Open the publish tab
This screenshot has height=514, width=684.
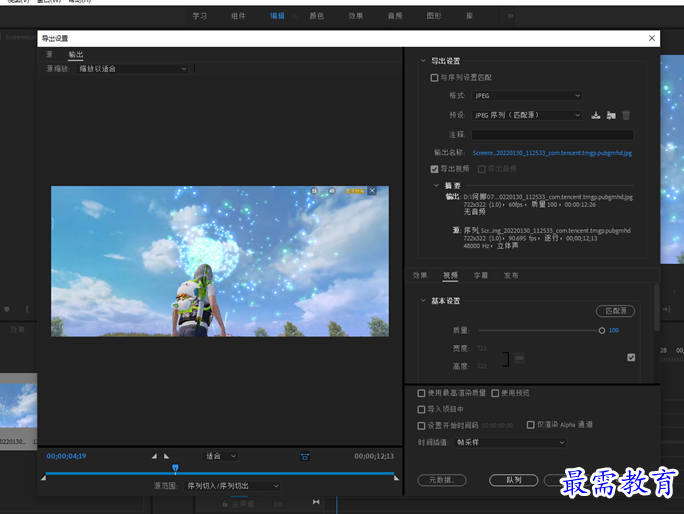click(511, 275)
